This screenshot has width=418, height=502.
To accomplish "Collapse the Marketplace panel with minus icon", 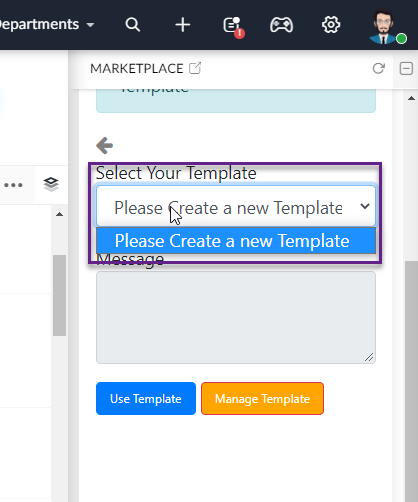I will 406,69.
